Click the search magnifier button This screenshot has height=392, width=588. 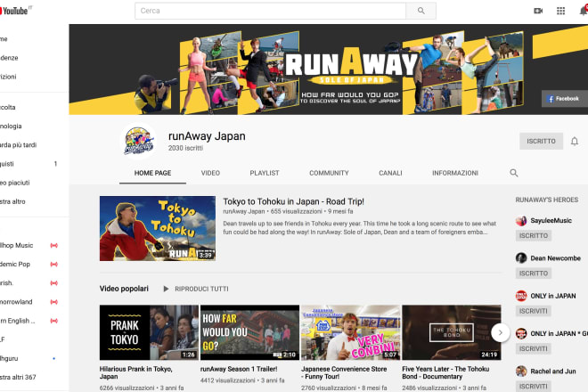coord(421,11)
